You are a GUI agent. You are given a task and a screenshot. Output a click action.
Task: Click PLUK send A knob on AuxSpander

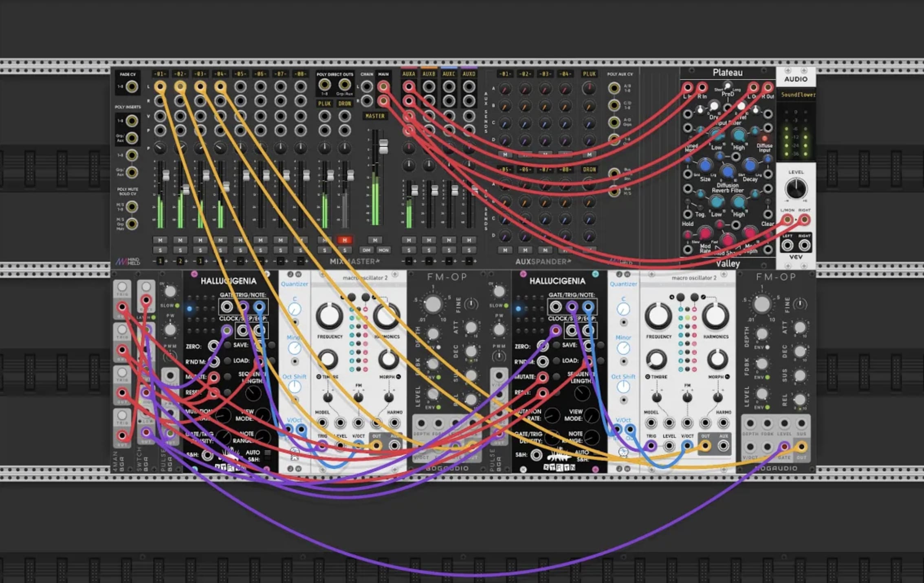[589, 88]
